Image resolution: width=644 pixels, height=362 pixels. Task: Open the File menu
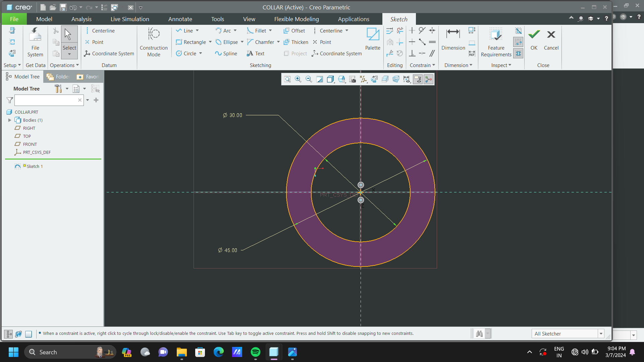tap(14, 19)
